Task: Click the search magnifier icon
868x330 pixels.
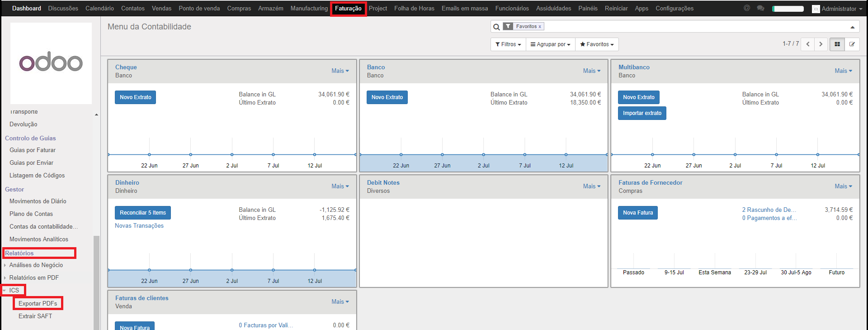Action: [x=496, y=27]
